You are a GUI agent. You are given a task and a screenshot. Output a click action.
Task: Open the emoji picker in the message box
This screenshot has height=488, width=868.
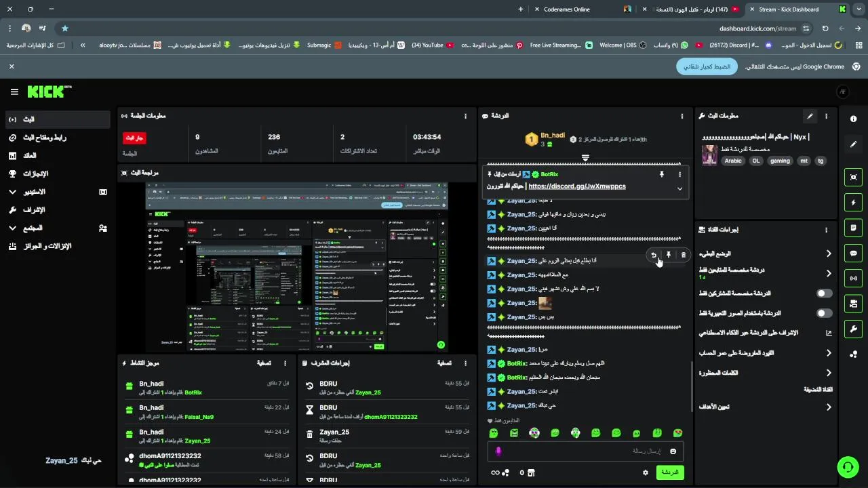pyautogui.click(x=673, y=451)
